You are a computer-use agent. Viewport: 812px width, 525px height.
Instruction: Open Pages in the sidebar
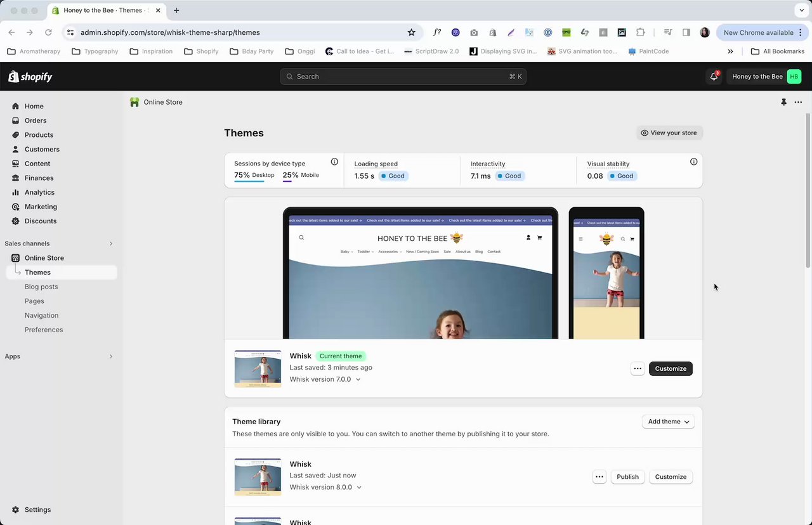(x=34, y=301)
